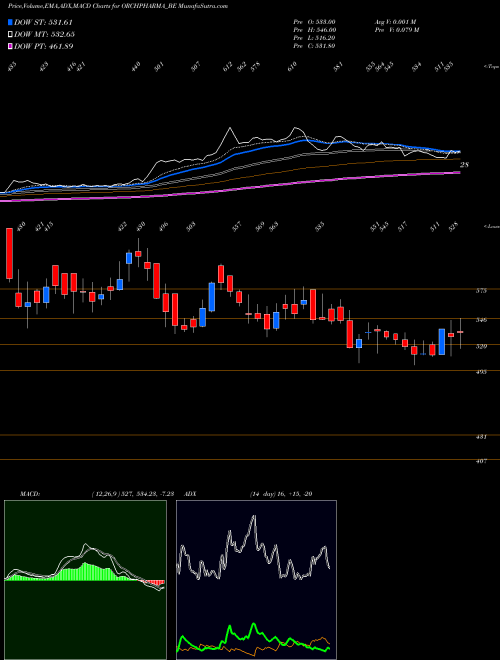Image resolution: width=500 pixels, height=660 pixels.
Task: Click the white DOW MT legend swatch
Action: point(10,35)
